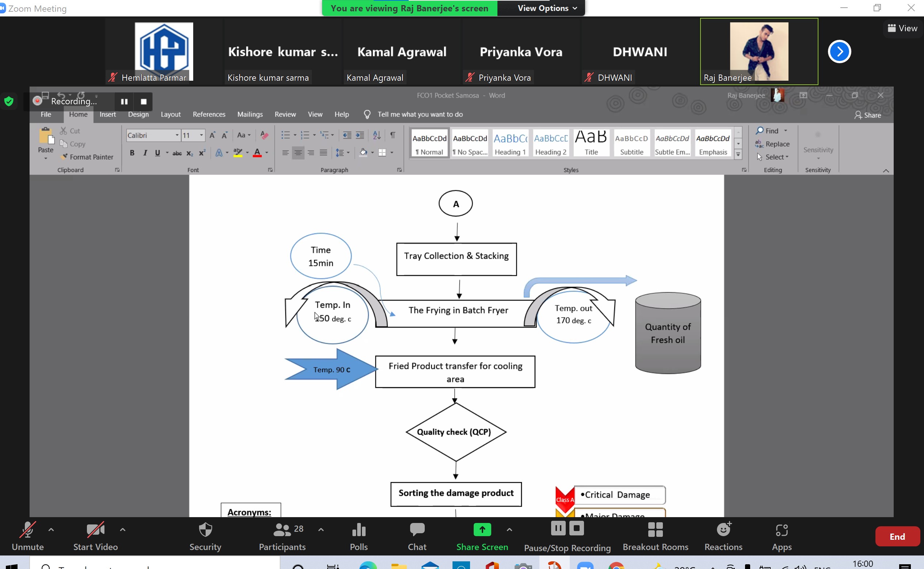924x569 pixels.
Task: Click the red Font Color swatch
Action: coord(257,153)
